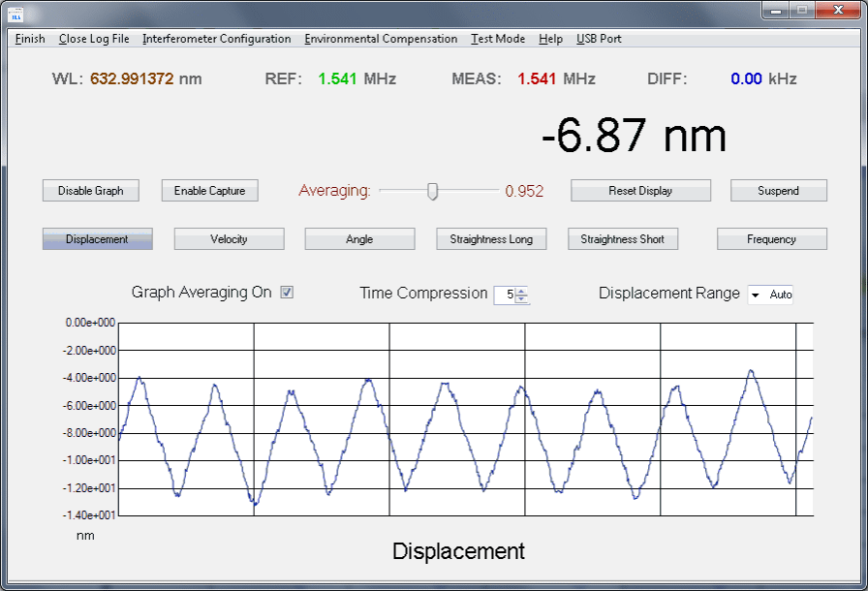
Task: Open the USB Port menu
Action: click(599, 39)
